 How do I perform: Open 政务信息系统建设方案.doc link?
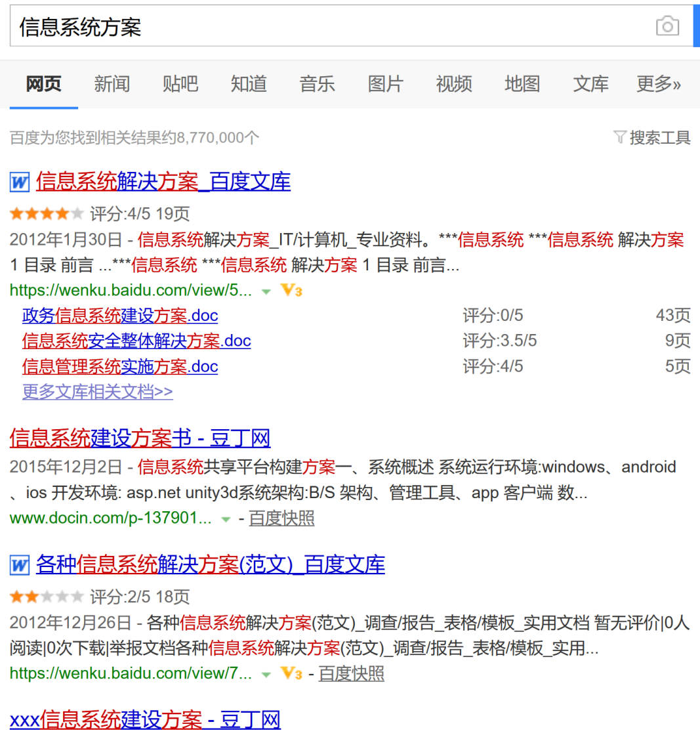point(120,316)
